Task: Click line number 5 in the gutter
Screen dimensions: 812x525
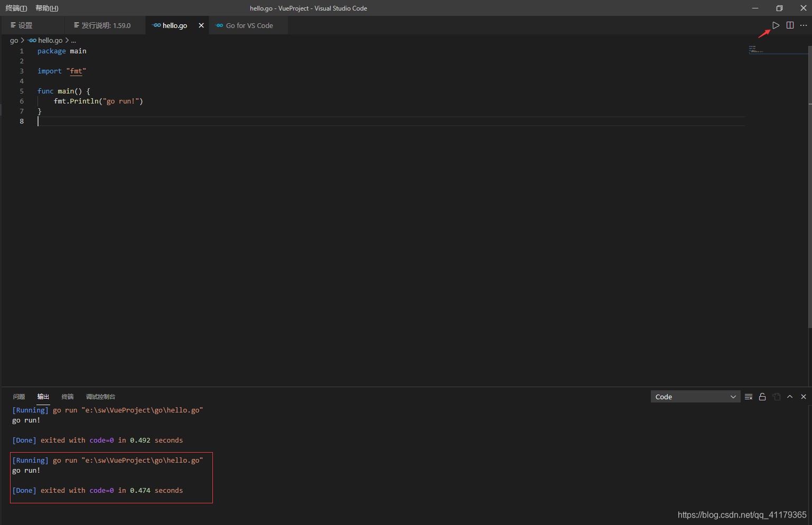Action: [x=22, y=91]
